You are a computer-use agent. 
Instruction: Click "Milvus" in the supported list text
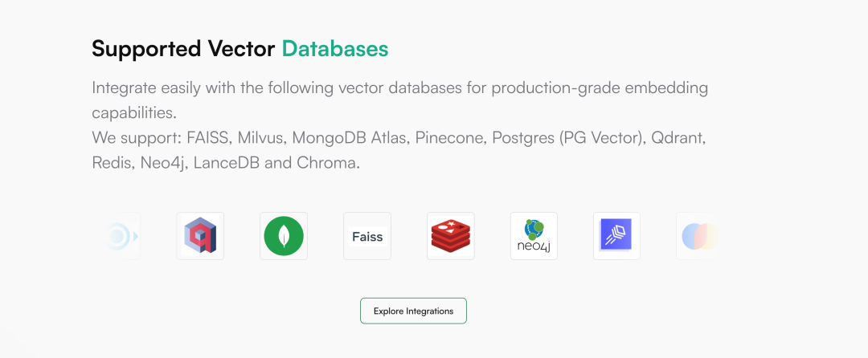(x=260, y=137)
